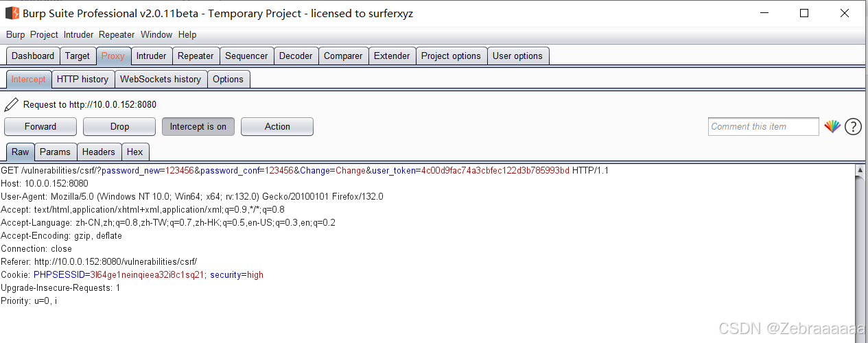Open the WebSockets history sub-tab
The image size is (868, 343).
(161, 80)
